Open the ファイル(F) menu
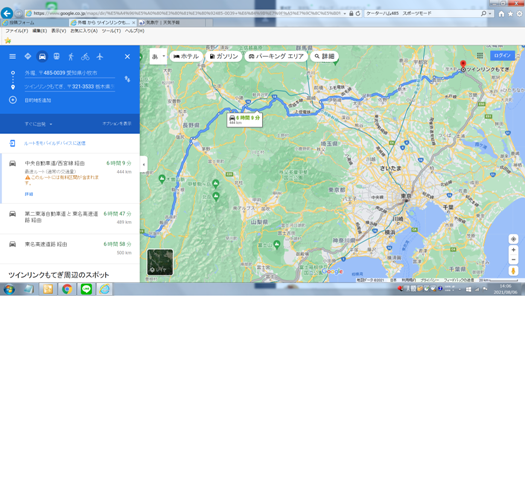The width and height of the screenshot is (525, 480). 16,31
